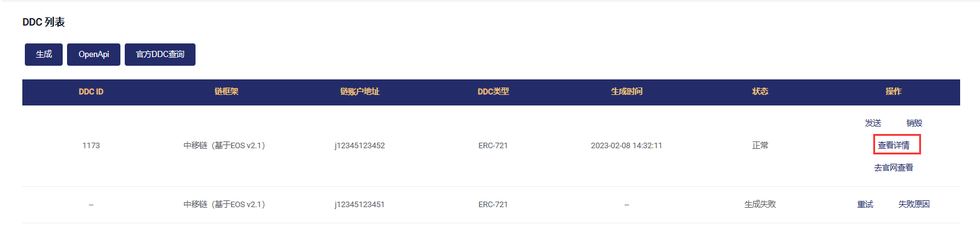Click 去官网查看 link
This screenshot has width=980, height=227.
[893, 167]
